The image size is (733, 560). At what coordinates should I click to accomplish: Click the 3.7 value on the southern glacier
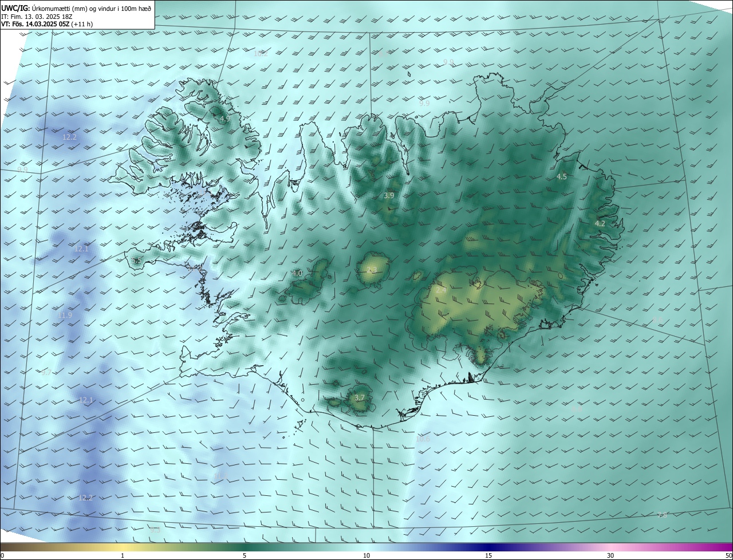pyautogui.click(x=360, y=397)
